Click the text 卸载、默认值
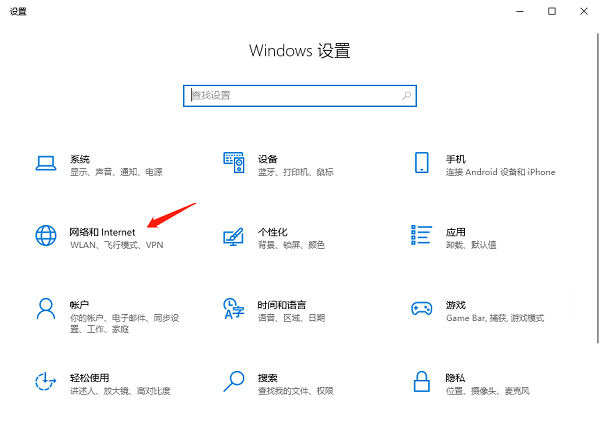600x421 pixels. point(471,245)
